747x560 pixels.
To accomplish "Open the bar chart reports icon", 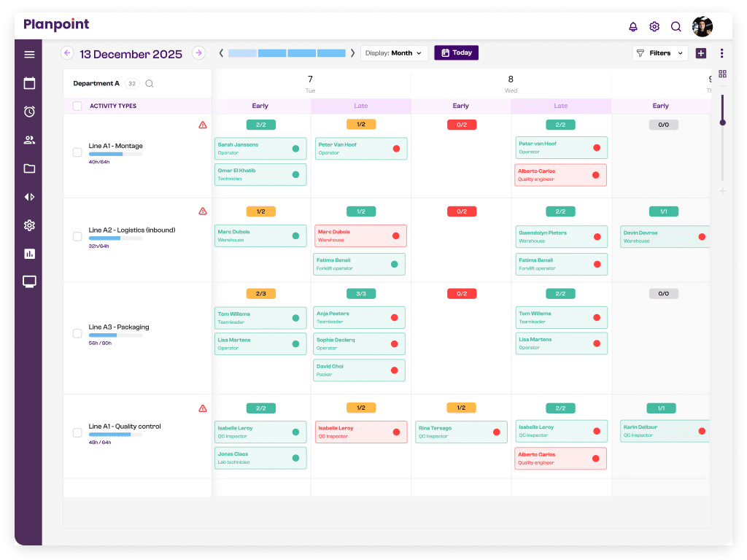I will point(29,254).
